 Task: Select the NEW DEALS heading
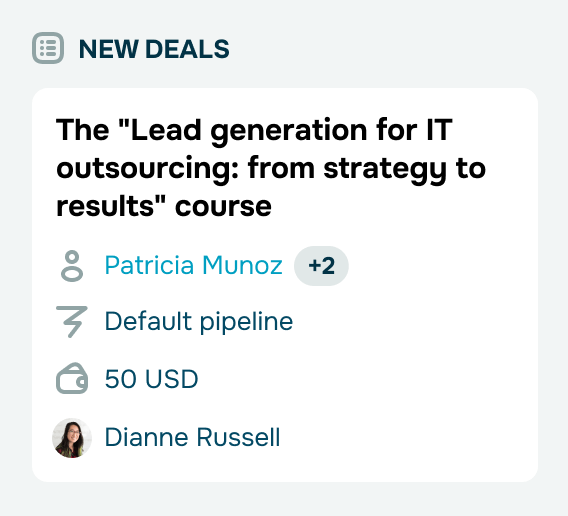tap(154, 49)
